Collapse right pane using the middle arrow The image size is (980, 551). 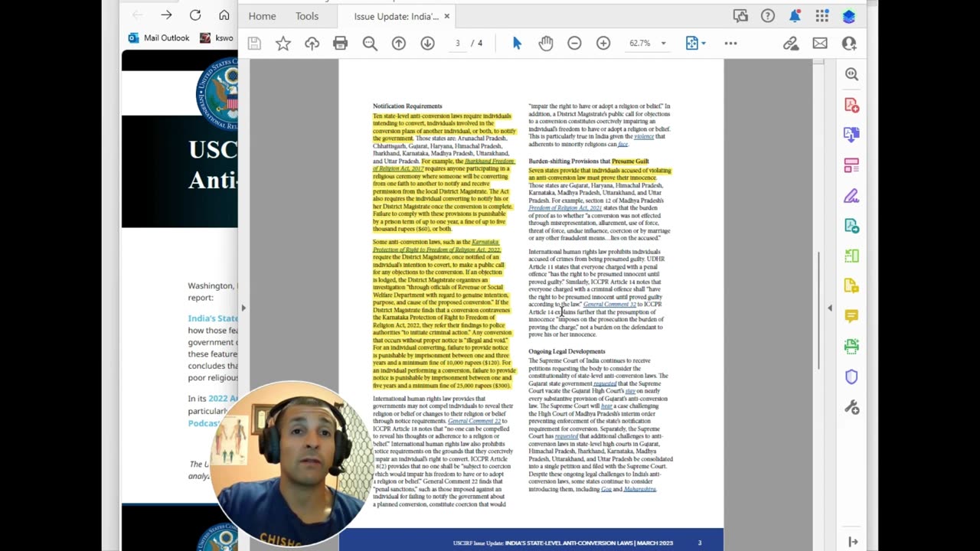pyautogui.click(x=830, y=308)
